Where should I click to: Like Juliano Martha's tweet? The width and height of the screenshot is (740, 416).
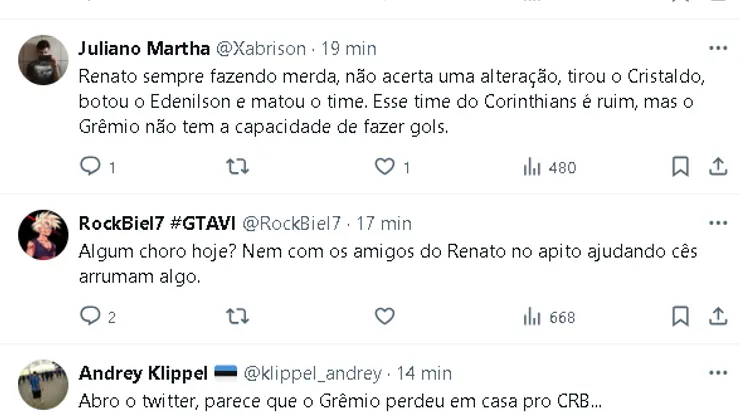pyautogui.click(x=385, y=167)
